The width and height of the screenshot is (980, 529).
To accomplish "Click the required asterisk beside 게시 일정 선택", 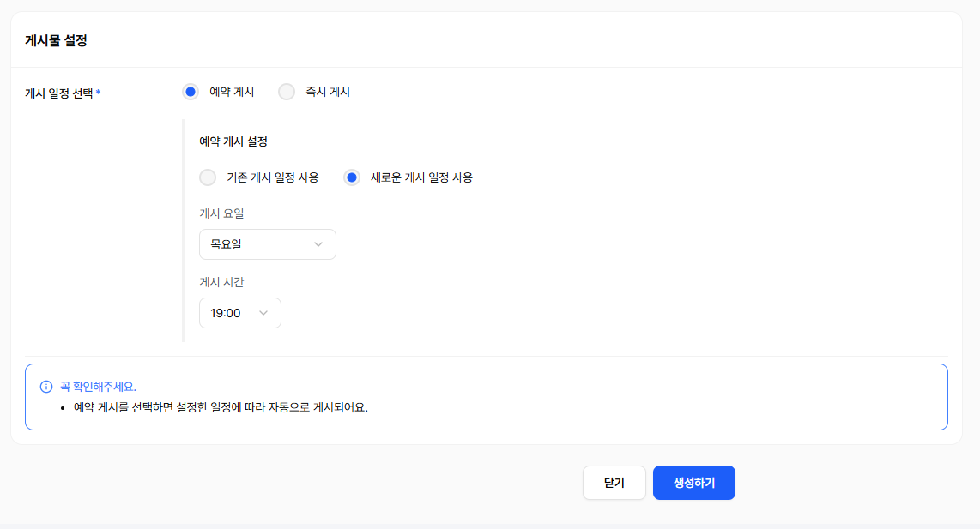I will (98, 92).
